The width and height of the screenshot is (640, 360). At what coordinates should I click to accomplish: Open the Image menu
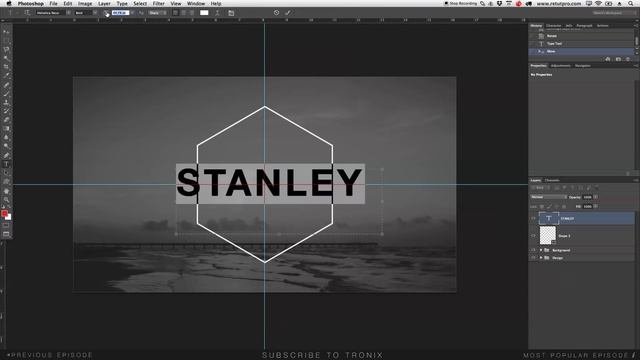(85, 3)
